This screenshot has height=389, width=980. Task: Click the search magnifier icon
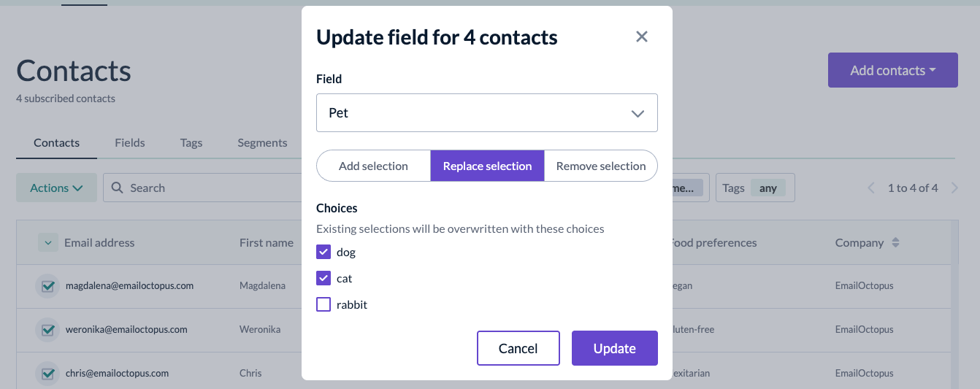tap(117, 188)
